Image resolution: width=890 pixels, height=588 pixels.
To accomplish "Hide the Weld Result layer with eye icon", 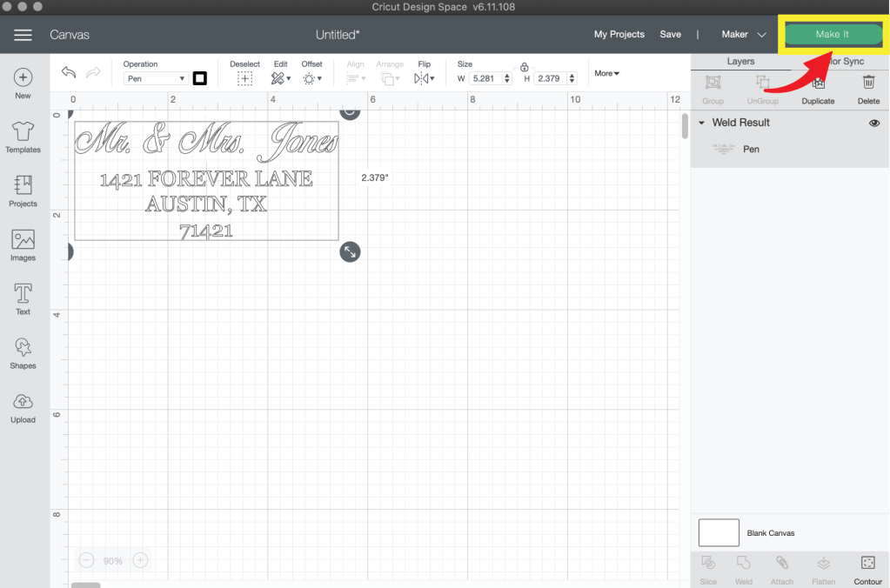I will (874, 124).
